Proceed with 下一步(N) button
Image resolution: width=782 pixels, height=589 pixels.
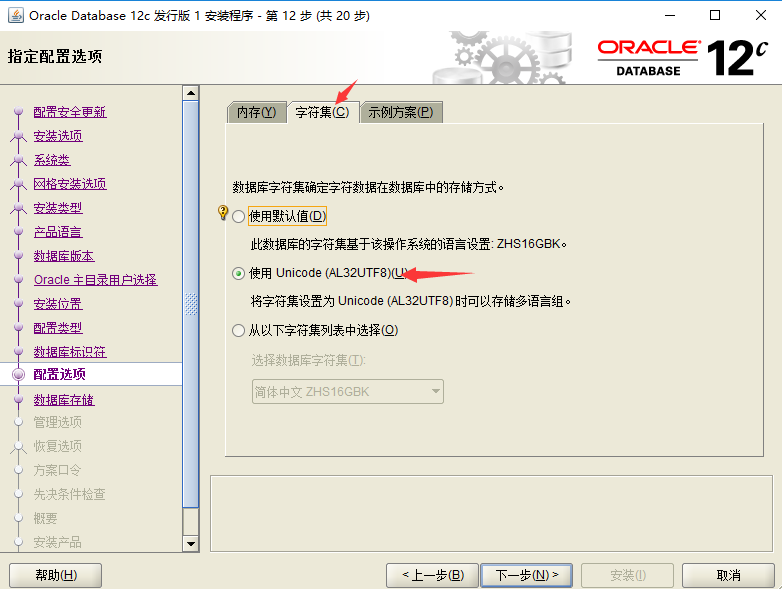click(x=526, y=576)
